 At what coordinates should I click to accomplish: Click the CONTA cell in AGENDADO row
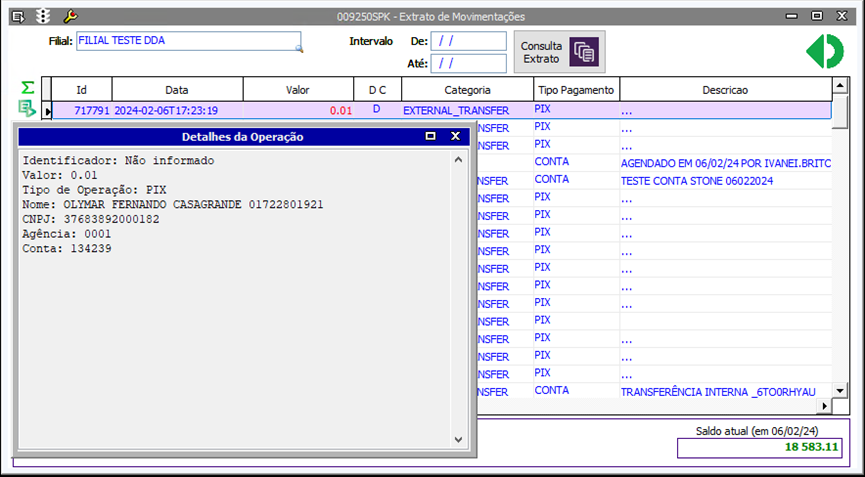(x=576, y=163)
